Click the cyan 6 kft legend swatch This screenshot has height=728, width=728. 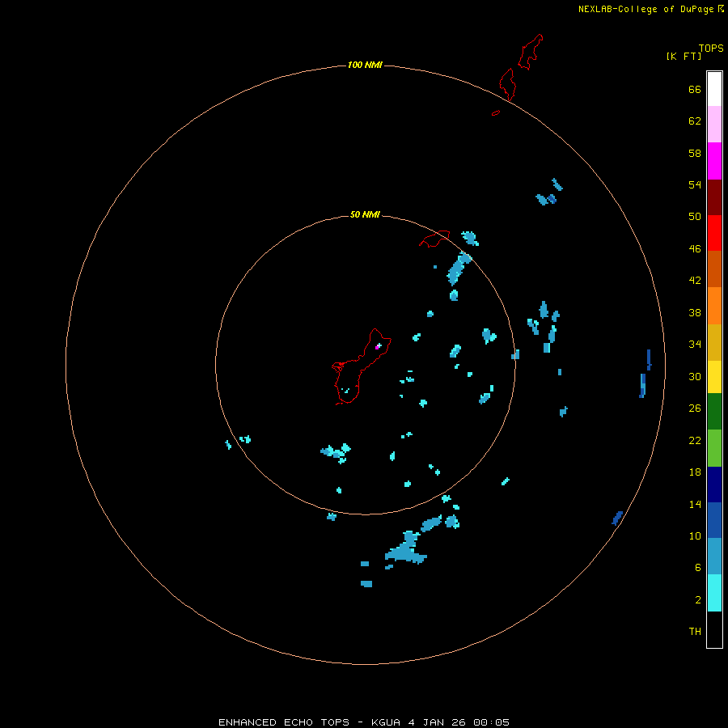(714, 593)
